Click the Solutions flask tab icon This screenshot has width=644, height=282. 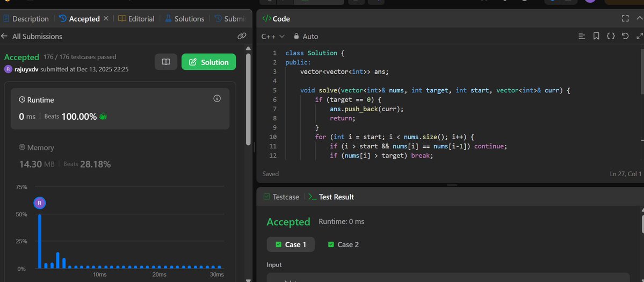[x=168, y=18]
